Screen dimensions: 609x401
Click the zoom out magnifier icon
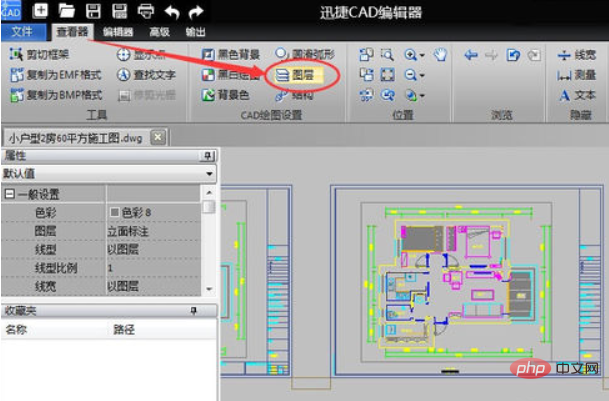[x=411, y=75]
